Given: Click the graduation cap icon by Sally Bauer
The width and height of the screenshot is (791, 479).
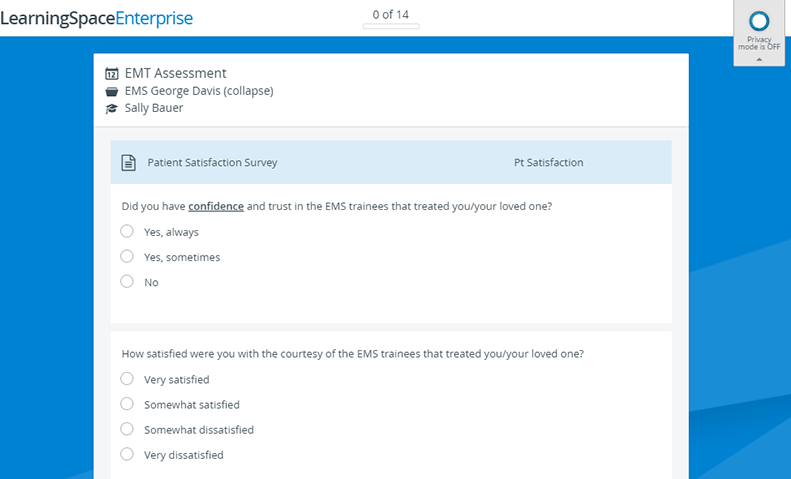Looking at the screenshot, I should tap(111, 108).
